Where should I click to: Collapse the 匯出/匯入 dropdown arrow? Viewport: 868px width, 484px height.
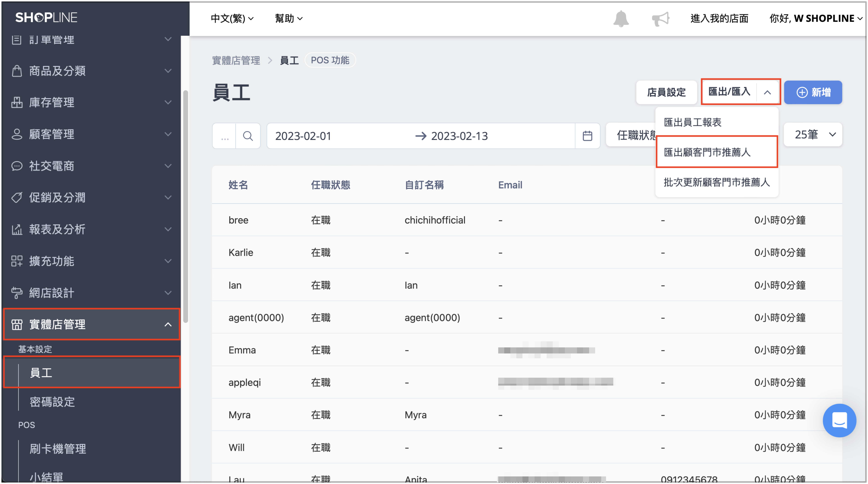[x=768, y=92]
